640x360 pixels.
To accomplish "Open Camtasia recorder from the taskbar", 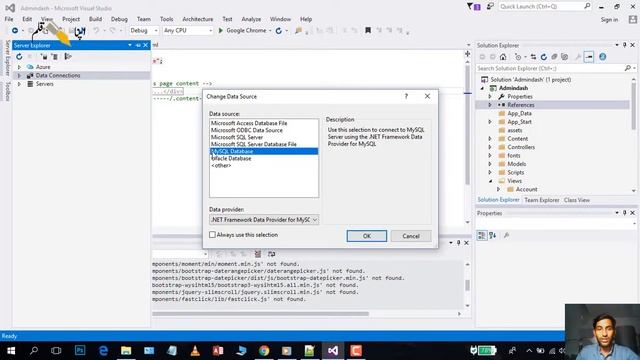I will pos(356,351).
